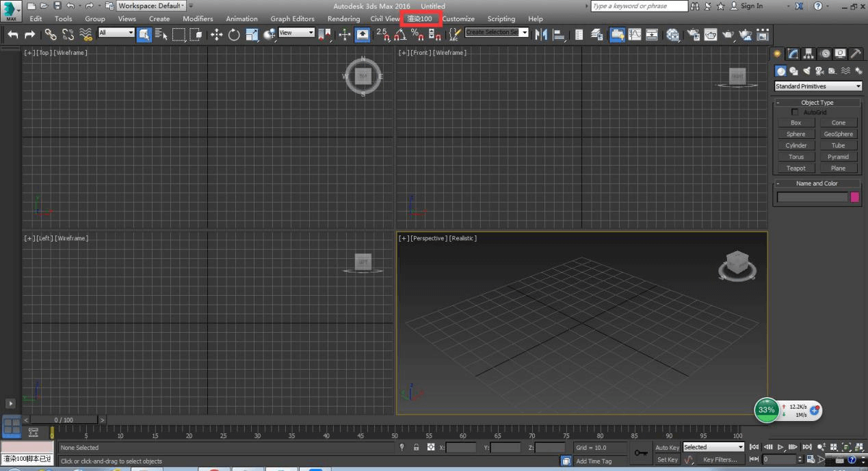Click the Mirror tool icon
Screen dimensions: 868x471
(x=541, y=35)
